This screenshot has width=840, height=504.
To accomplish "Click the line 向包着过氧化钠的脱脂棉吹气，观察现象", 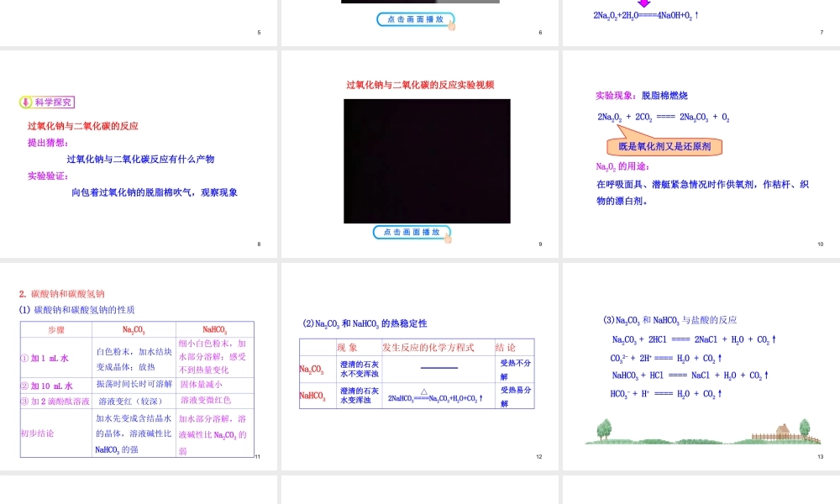I will tap(155, 192).
